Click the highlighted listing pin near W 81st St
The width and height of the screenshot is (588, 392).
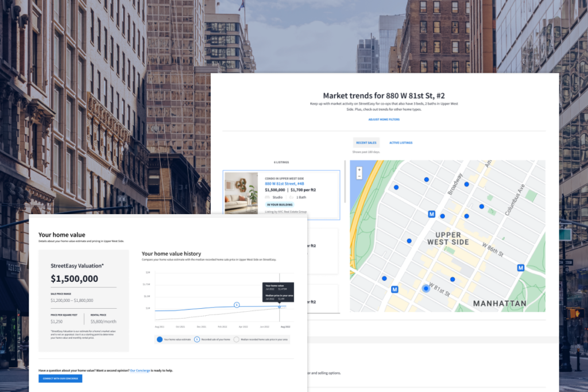click(425, 288)
